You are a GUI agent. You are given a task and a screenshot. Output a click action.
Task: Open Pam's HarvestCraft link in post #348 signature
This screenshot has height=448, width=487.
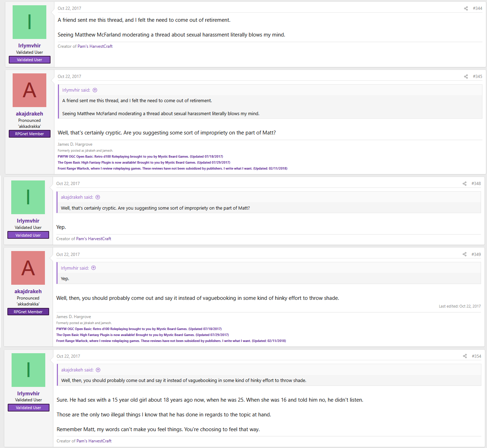pyautogui.click(x=94, y=239)
